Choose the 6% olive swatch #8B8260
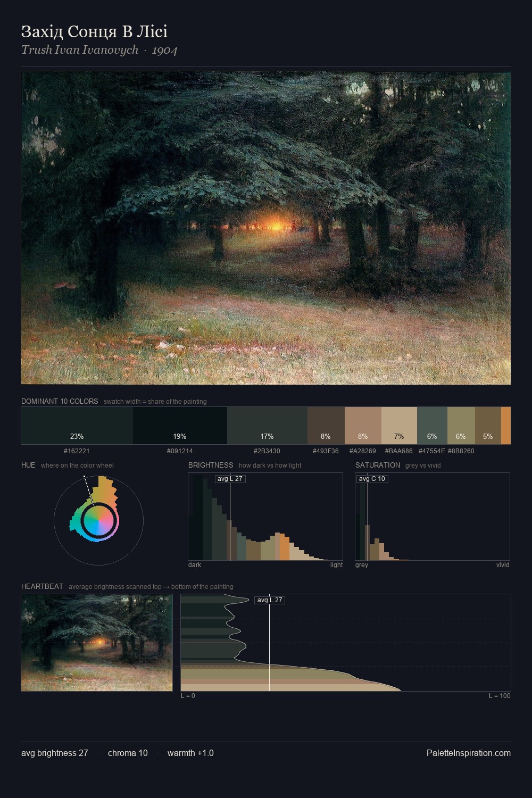This screenshot has height=798, width=532. (x=461, y=426)
